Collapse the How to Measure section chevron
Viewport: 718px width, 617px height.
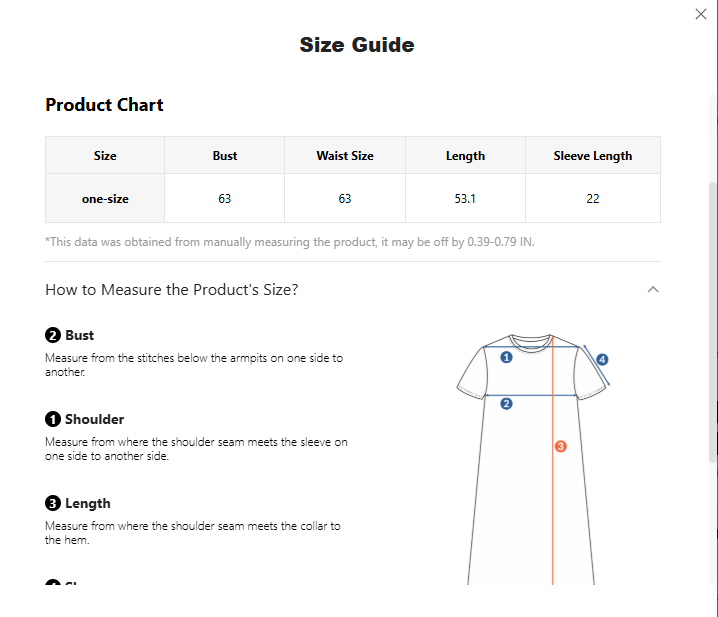[653, 289]
